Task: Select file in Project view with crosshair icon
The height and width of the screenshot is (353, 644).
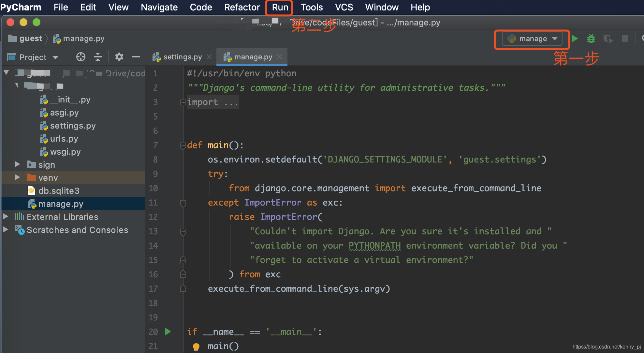Action: (x=80, y=57)
